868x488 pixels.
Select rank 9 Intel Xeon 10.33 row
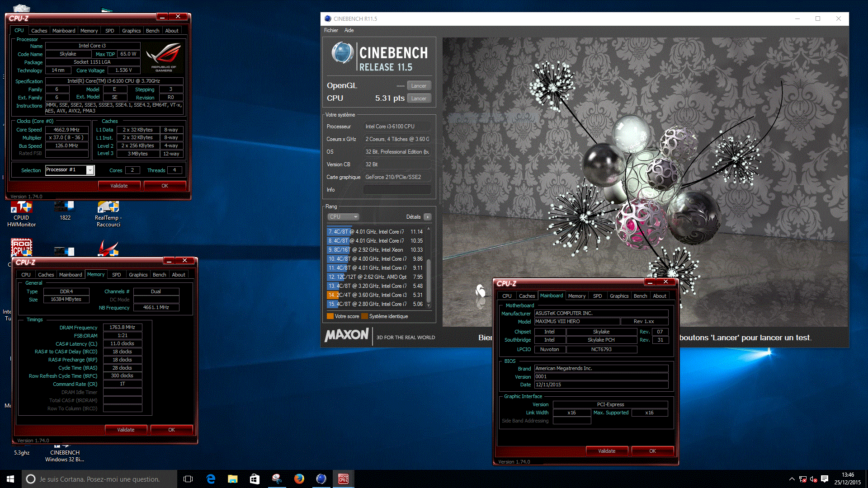pyautogui.click(x=376, y=250)
